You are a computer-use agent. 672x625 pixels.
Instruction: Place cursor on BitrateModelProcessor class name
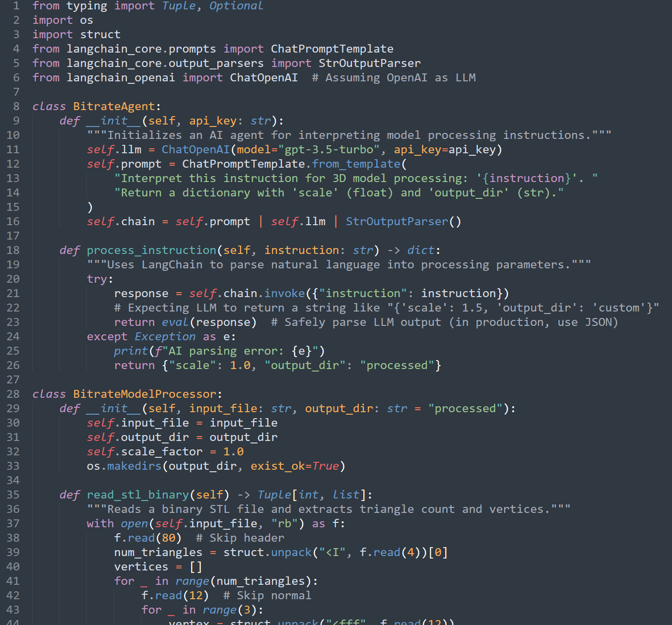pos(145,394)
